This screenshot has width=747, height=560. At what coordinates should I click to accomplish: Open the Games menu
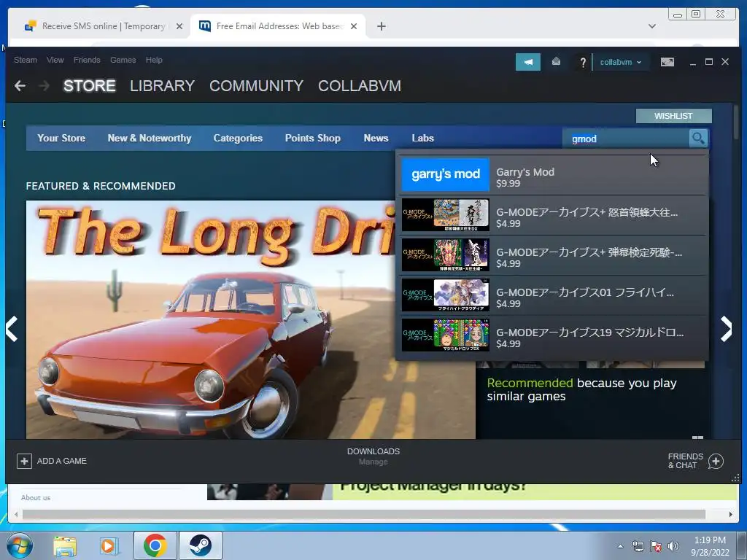(x=123, y=60)
